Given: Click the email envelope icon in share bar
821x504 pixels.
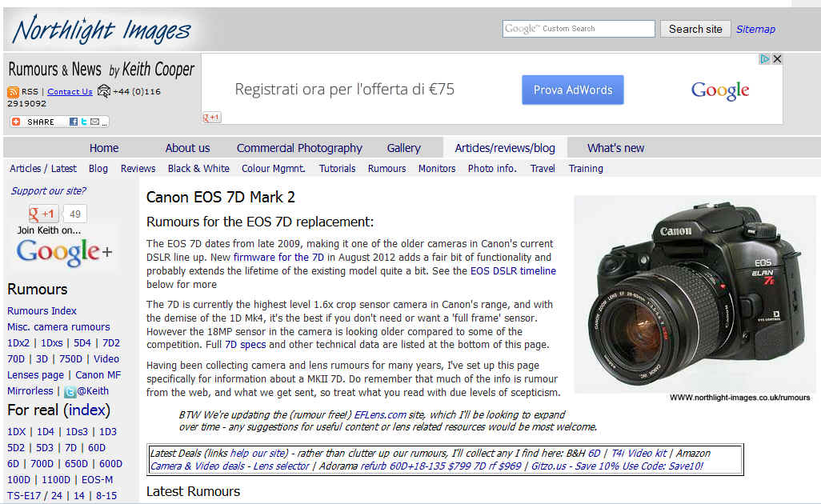Looking at the screenshot, I should point(94,122).
